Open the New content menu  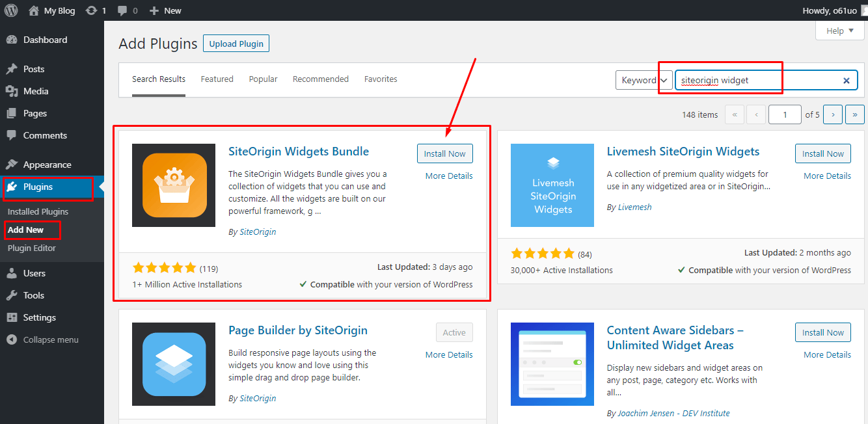pos(165,10)
